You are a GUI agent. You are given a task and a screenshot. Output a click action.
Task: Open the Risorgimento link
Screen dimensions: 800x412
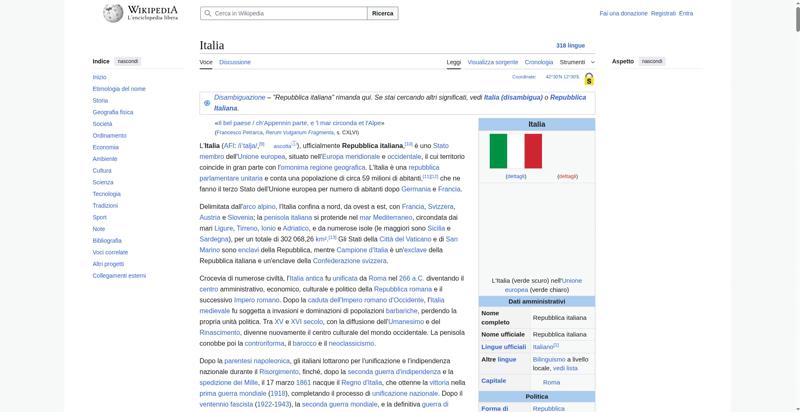(279, 372)
